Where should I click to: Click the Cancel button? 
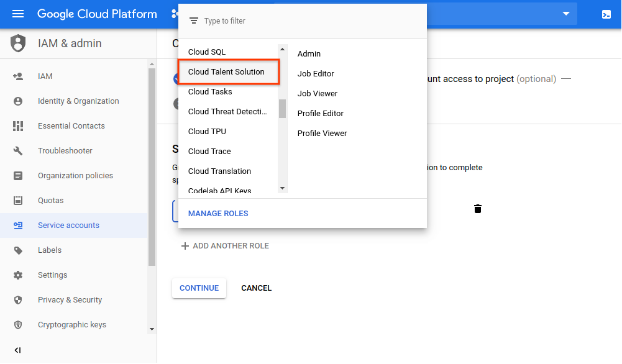coord(256,288)
